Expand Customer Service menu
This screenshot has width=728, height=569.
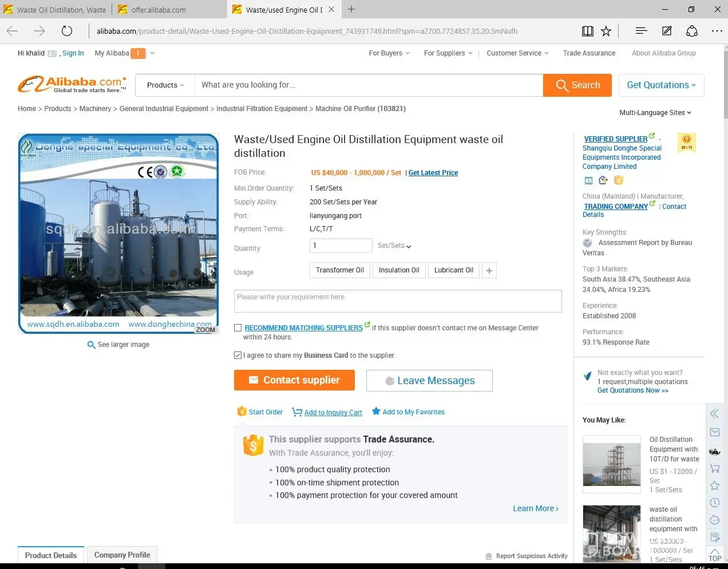[x=517, y=53]
